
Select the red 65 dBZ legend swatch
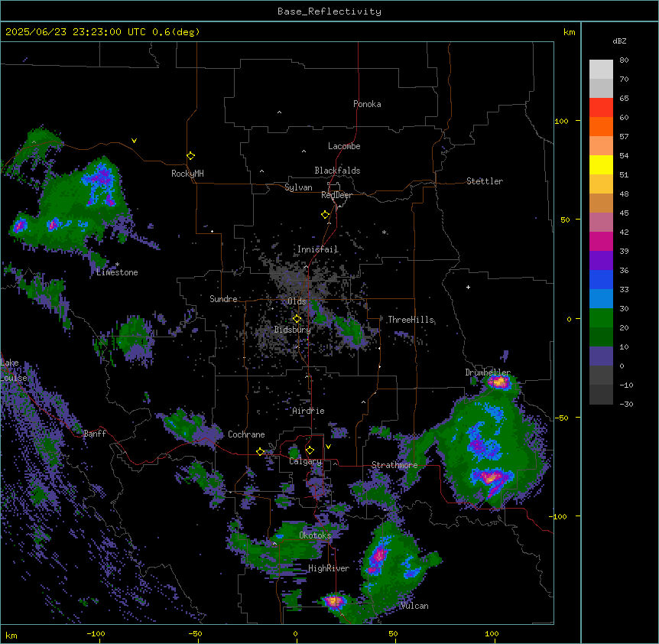601,107
